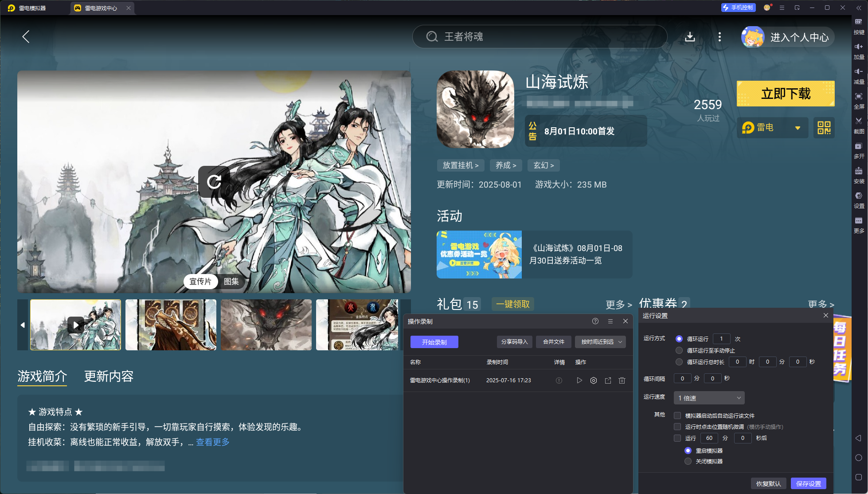The image size is (868, 494).
Task: Select 循环运行至手动停止 radio option
Action: [679, 350]
